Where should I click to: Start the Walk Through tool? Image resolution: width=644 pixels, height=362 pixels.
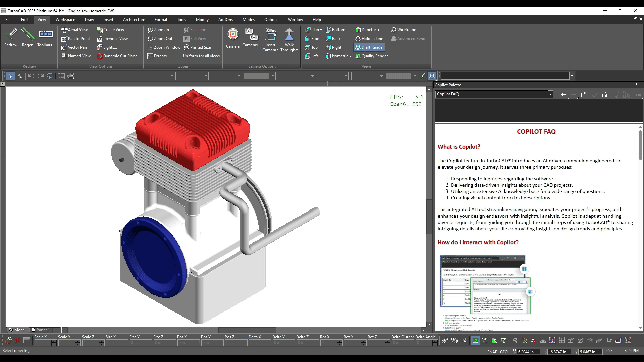click(289, 40)
